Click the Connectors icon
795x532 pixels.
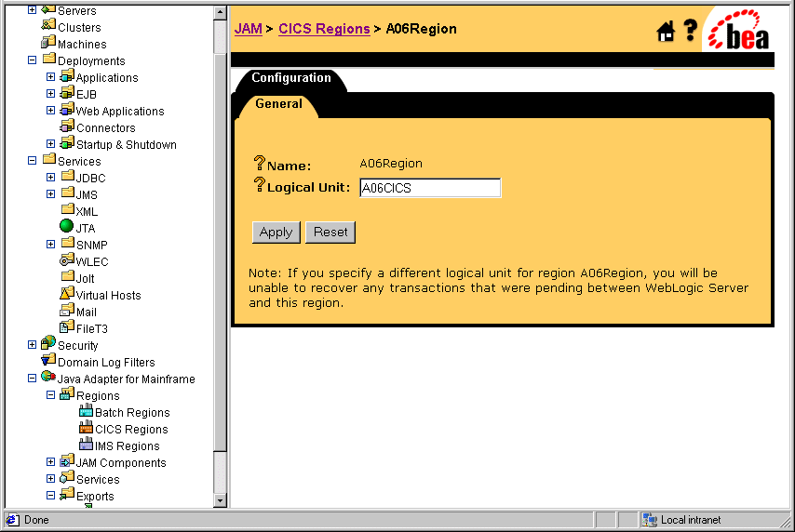(x=67, y=126)
